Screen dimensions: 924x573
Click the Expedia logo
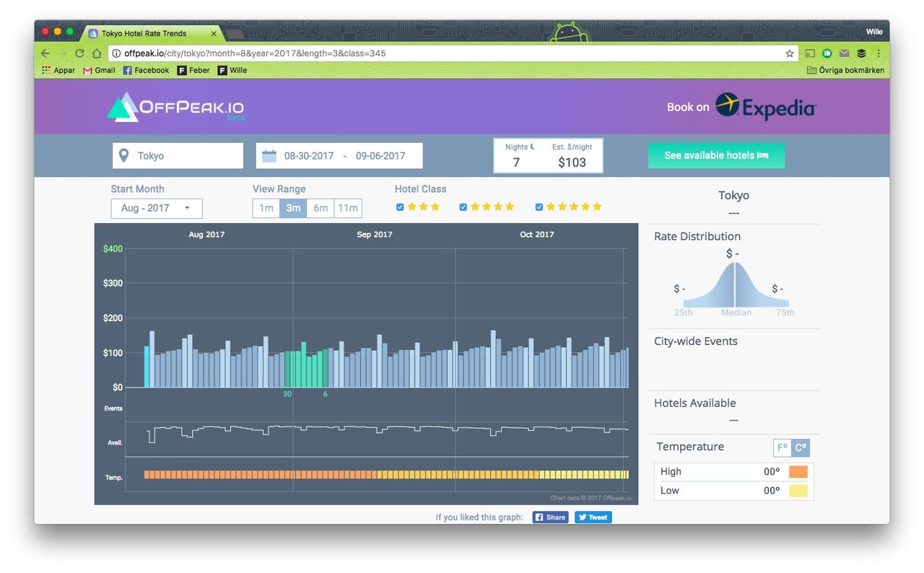point(765,107)
